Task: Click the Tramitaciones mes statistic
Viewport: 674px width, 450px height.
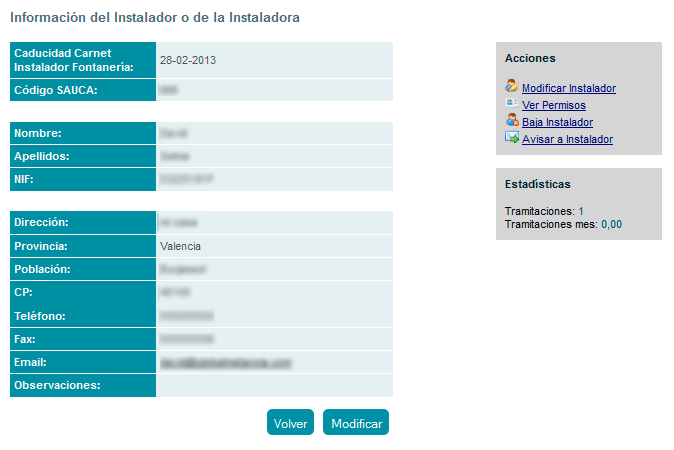Action: (563, 224)
